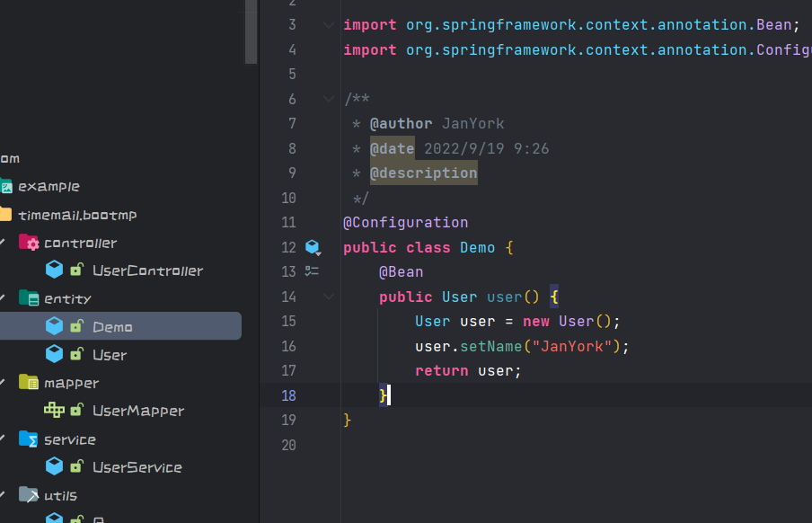The width and height of the screenshot is (812, 523).
Task: Click the entity folder icon
Action: 29,298
